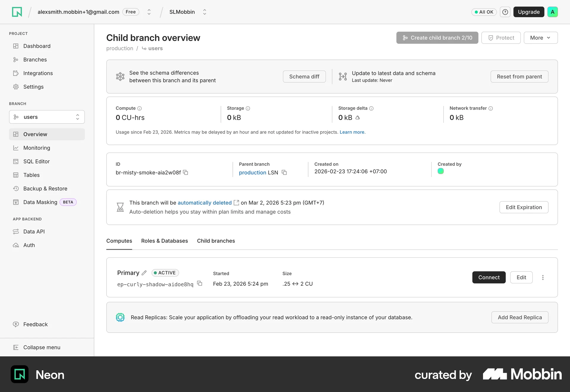Click Edit Expiration
This screenshot has width=570, height=392.
pos(524,207)
